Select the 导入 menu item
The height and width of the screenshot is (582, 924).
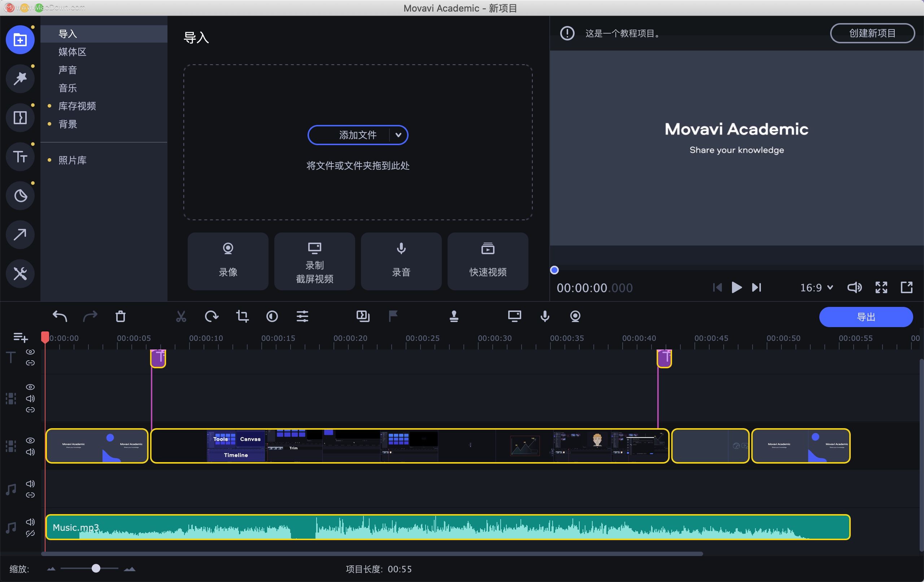[104, 34]
